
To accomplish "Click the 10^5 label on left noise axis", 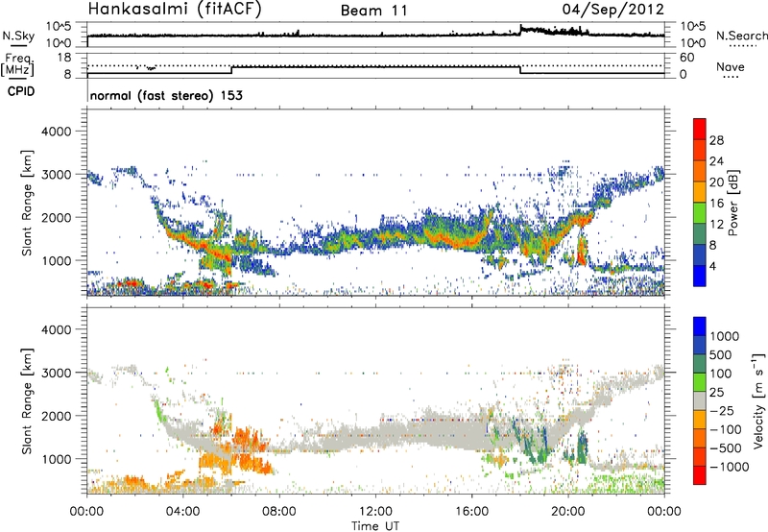I will point(59,26).
